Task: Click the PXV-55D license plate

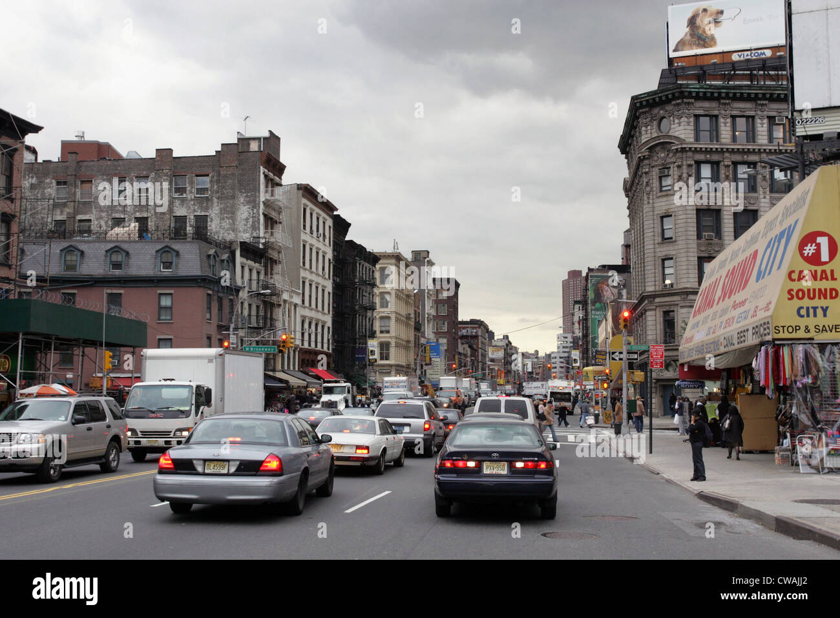Action: coord(494,467)
